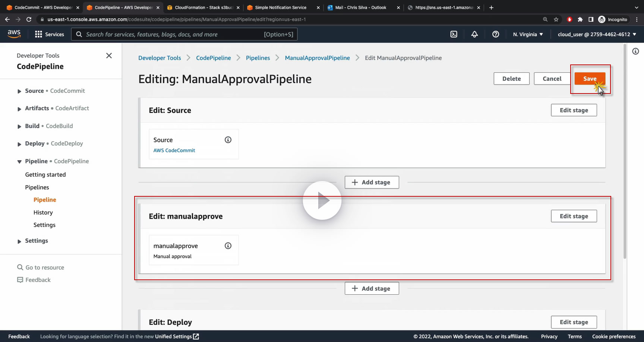Open the ManualApprovalPipeline breadcrumb link
Viewport: 644px width, 342px height.
pyautogui.click(x=317, y=58)
